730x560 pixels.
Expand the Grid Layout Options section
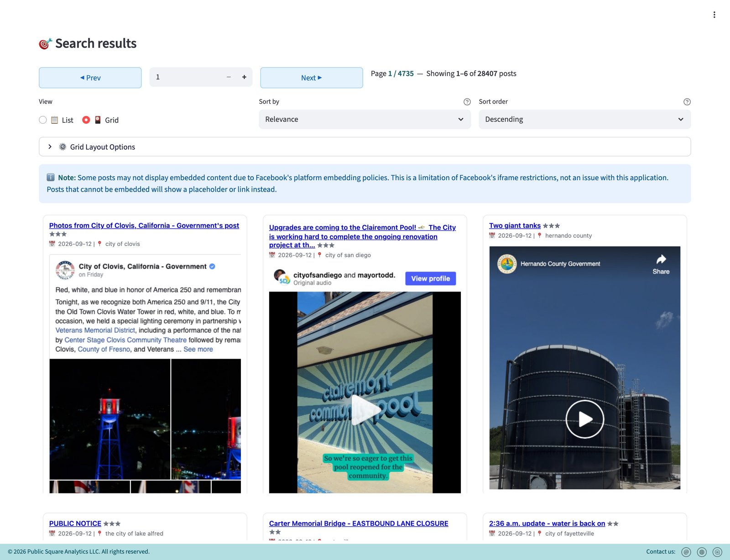365,147
